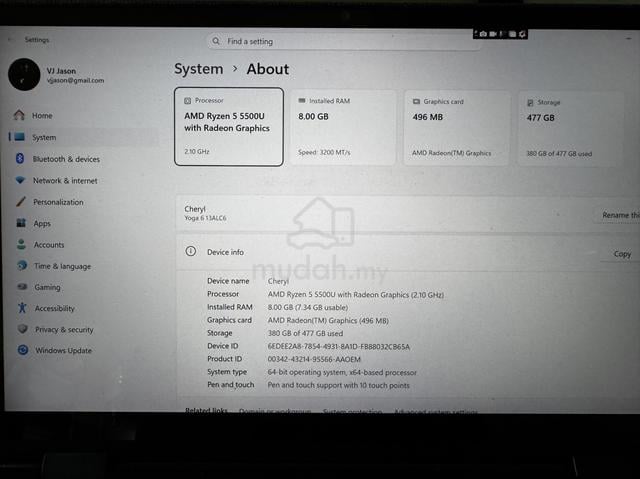Copy the device info
This screenshot has height=479, width=640.
[x=622, y=254]
